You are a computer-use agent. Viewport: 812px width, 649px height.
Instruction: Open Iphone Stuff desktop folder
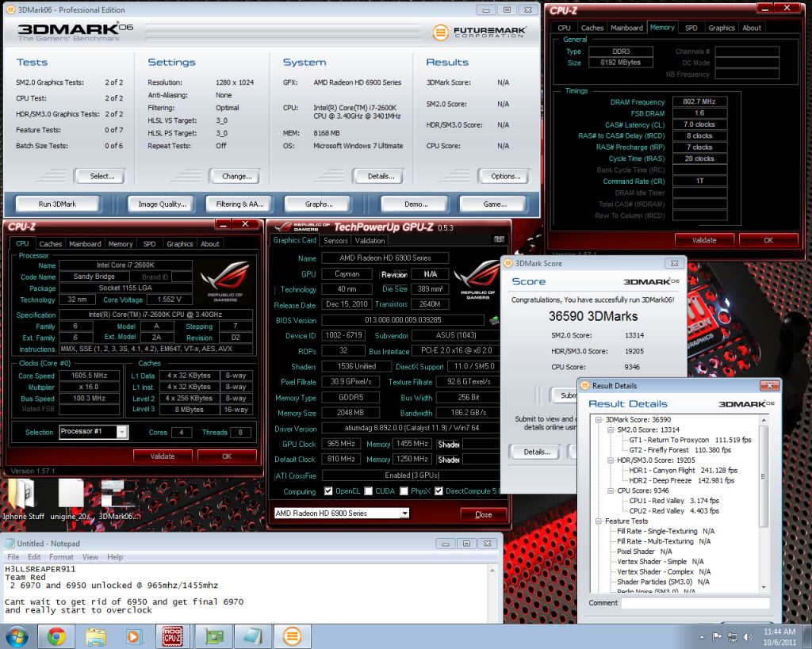[23, 499]
